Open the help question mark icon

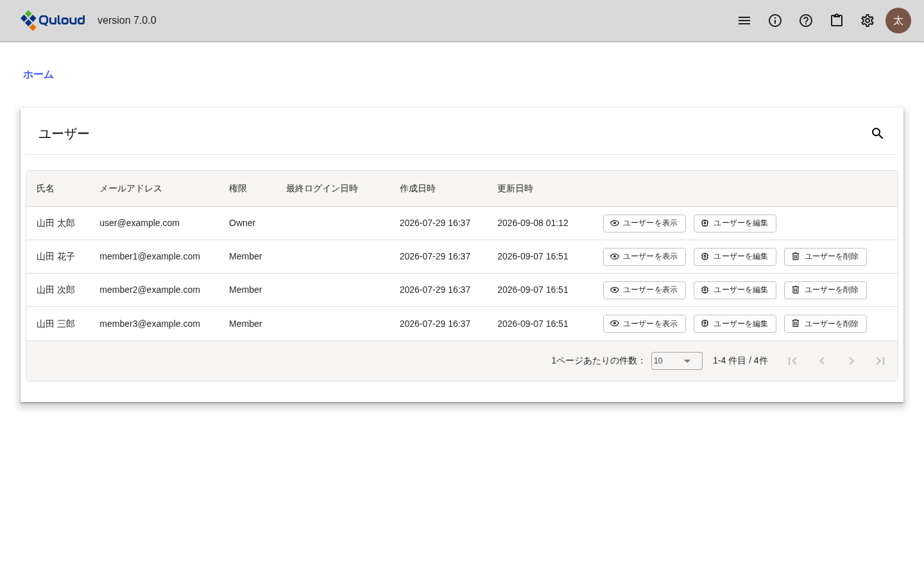click(806, 21)
